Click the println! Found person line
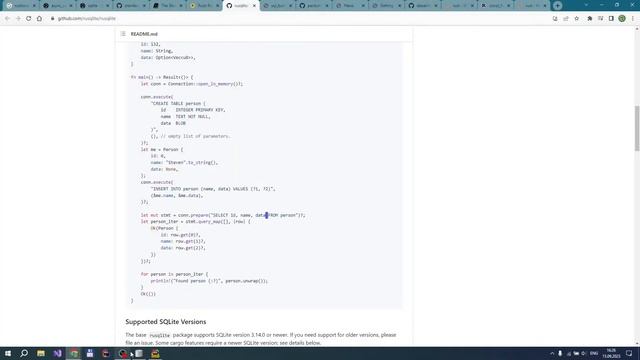640x360 pixels. [209, 281]
